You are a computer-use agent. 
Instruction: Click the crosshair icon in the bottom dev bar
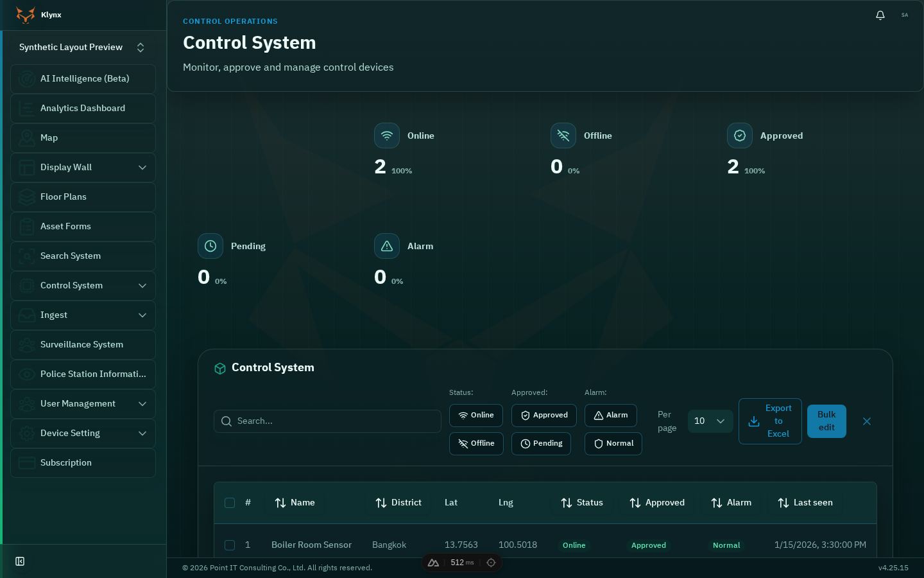point(491,563)
